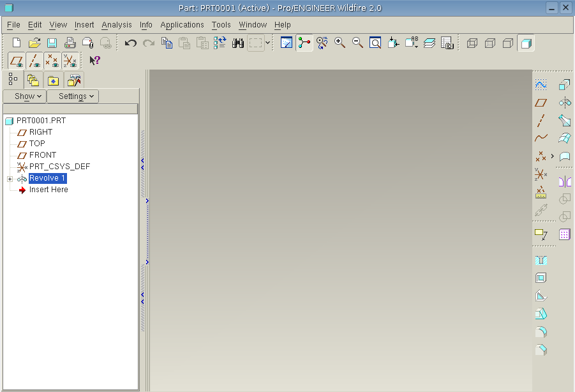This screenshot has height=392, width=575.
Task: Copy the selected item with the Copy icon
Action: (167, 43)
